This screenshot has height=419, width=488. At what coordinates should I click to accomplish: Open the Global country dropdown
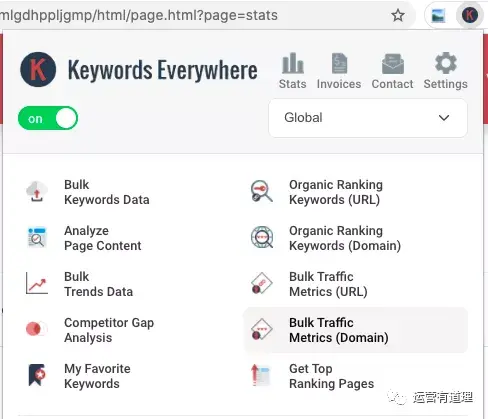(368, 118)
